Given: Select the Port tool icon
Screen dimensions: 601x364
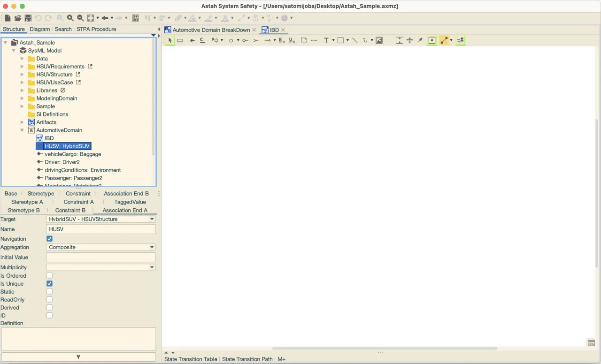Looking at the screenshot, I should tap(215, 40).
